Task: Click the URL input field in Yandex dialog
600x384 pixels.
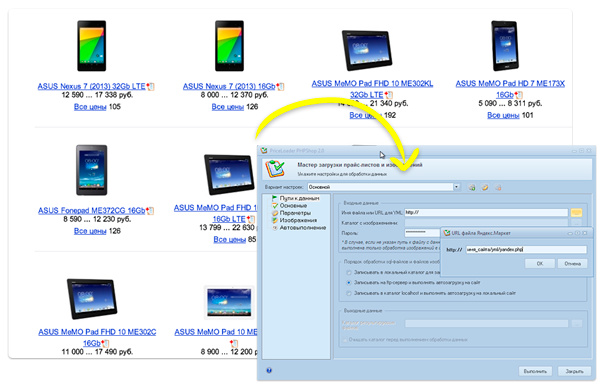Action: pos(526,249)
